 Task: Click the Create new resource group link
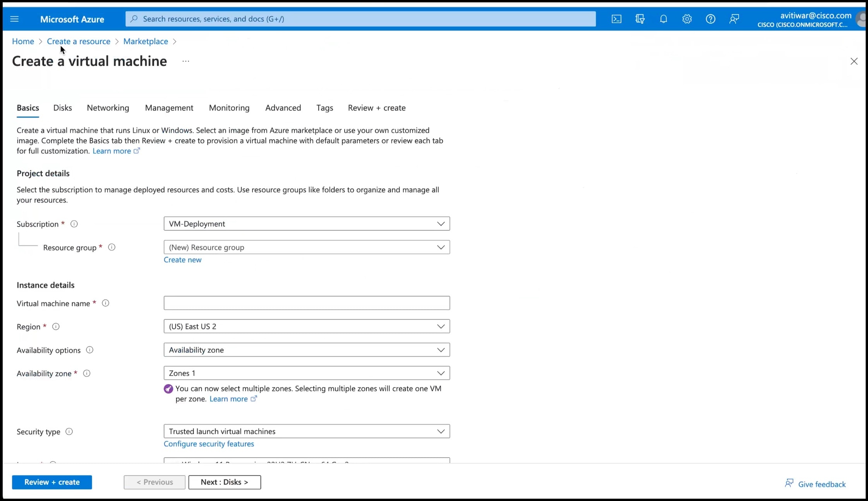tap(182, 259)
